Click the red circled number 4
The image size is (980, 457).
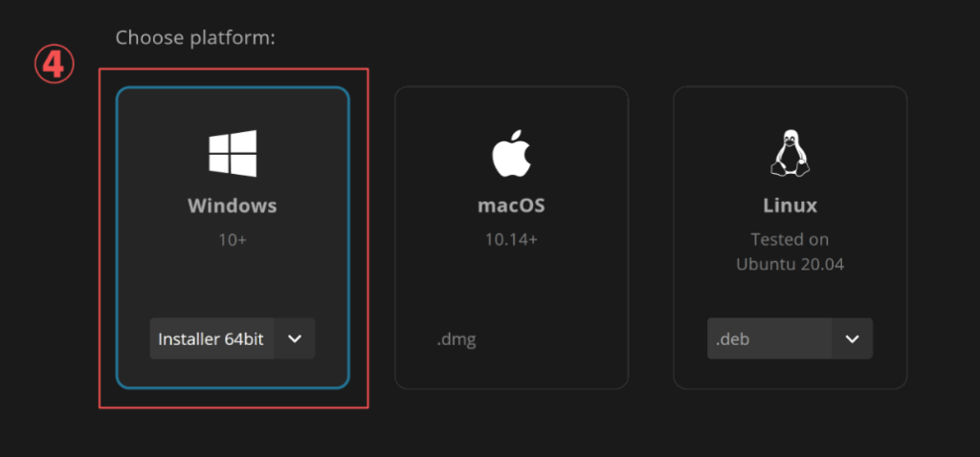tap(55, 64)
